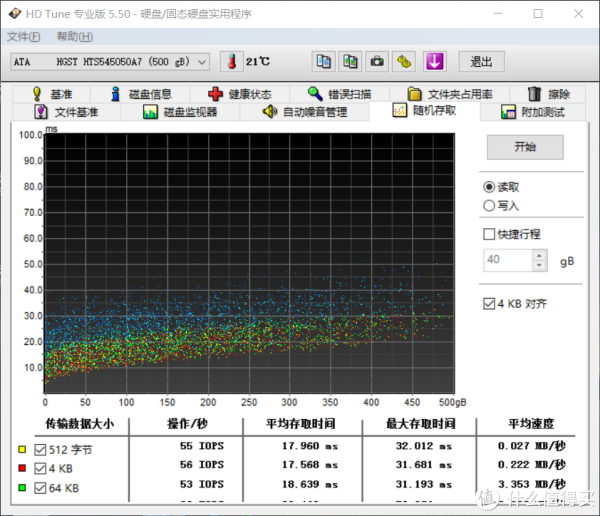Click the 31.193 ms max access time
The width and height of the screenshot is (600, 516).
[424, 484]
